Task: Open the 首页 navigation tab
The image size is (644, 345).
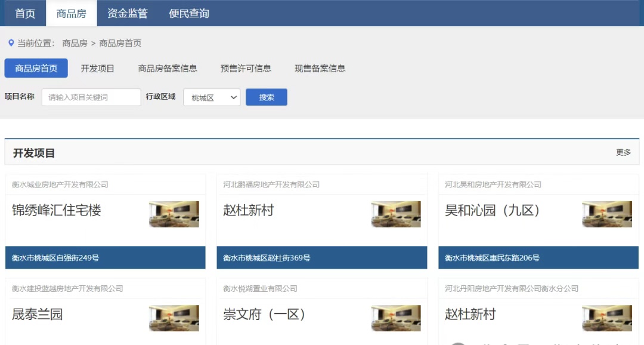Action: (25, 13)
